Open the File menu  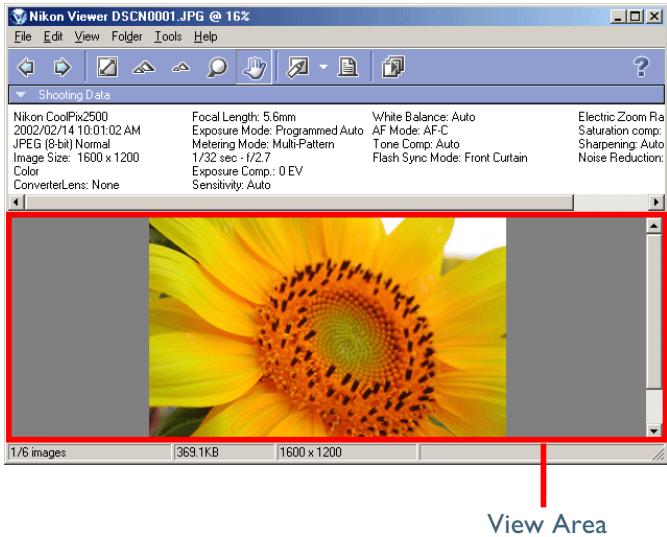pos(23,37)
